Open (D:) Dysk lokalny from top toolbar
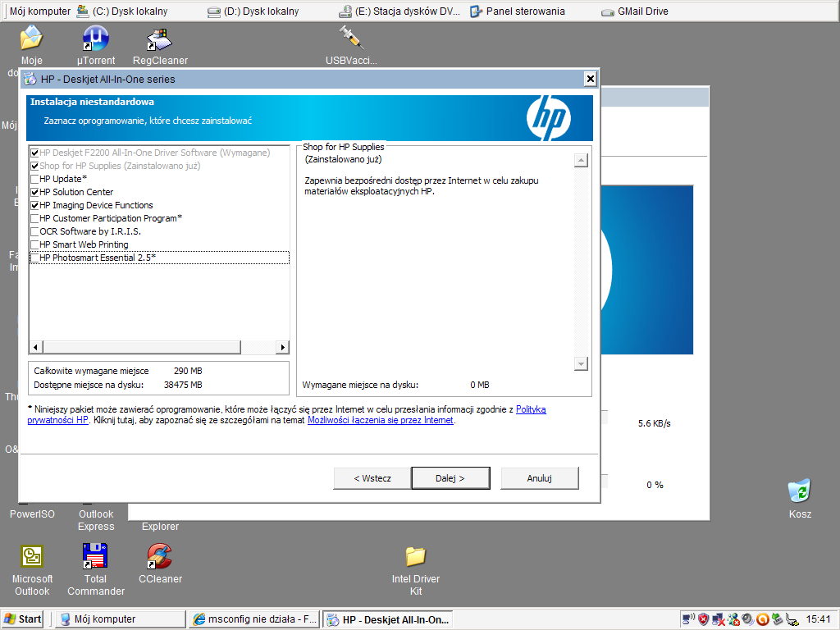Screen dimensions: 840x630 (x=253, y=11)
